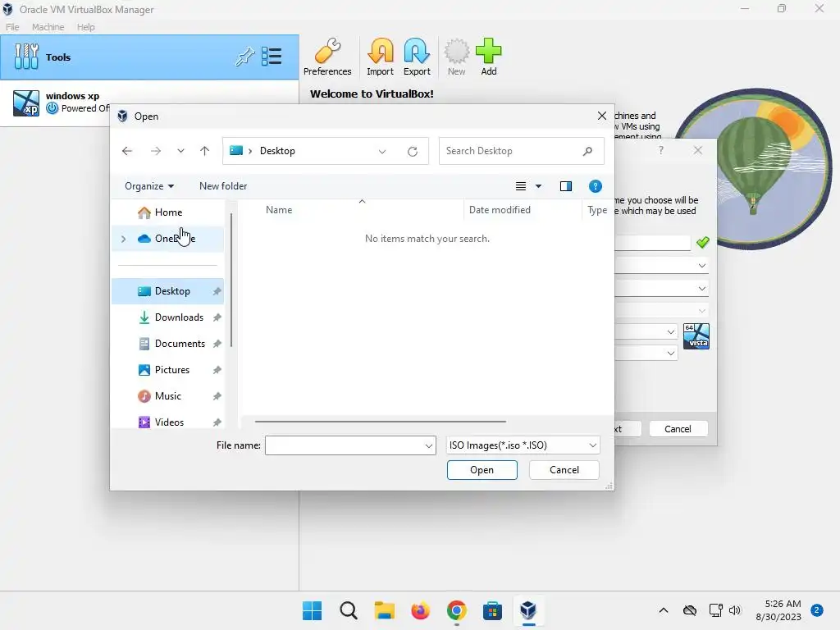Image resolution: width=840 pixels, height=630 pixels.
Task: Open the Machine menu
Action: coord(48,27)
